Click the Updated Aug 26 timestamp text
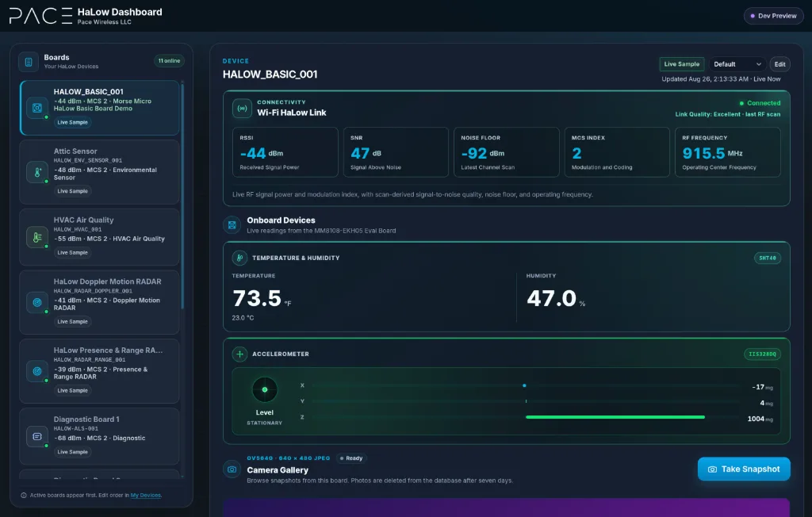 click(x=721, y=79)
